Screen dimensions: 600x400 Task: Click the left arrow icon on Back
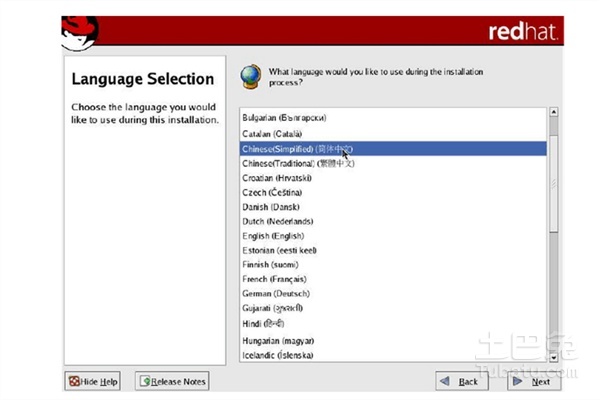coord(445,381)
